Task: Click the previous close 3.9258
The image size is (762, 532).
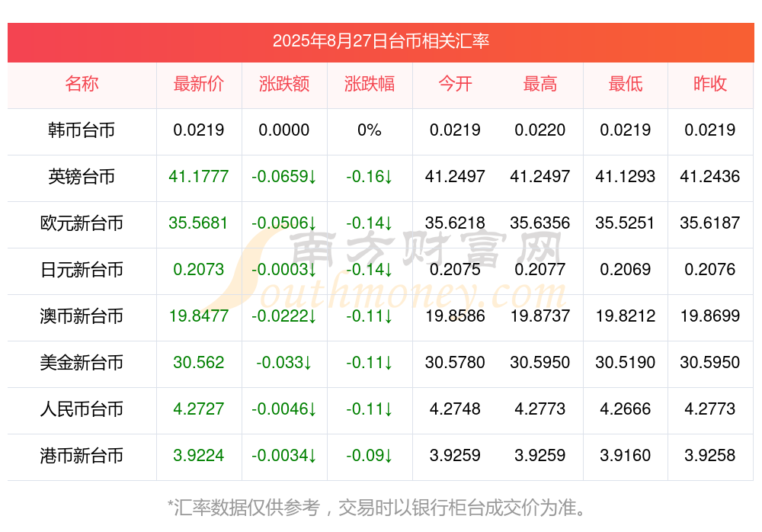Action: point(710,456)
